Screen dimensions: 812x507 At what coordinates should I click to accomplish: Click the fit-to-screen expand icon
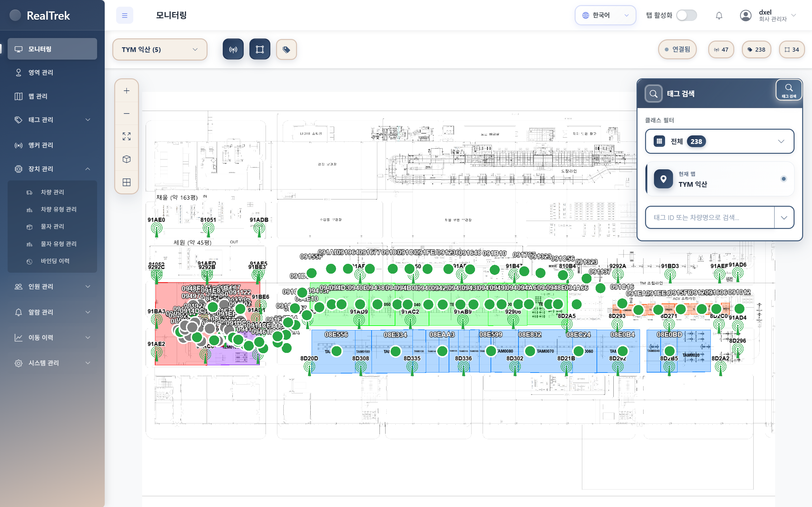coord(127,136)
